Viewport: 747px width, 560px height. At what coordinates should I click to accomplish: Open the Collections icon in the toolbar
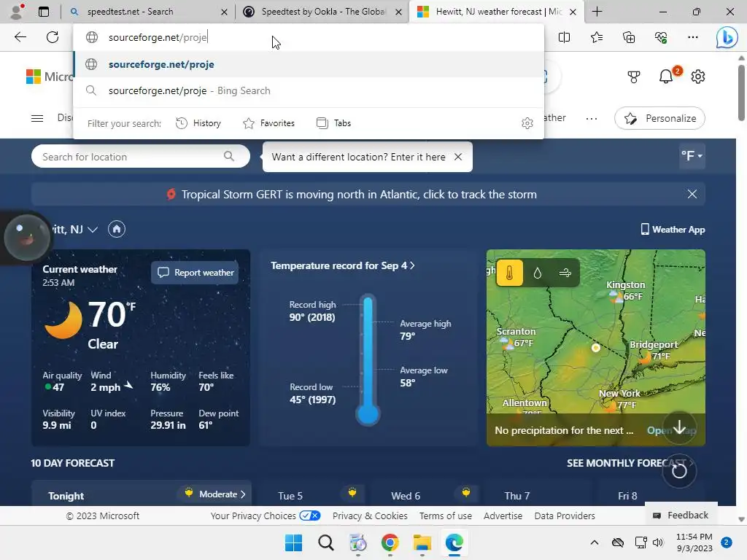click(x=629, y=37)
